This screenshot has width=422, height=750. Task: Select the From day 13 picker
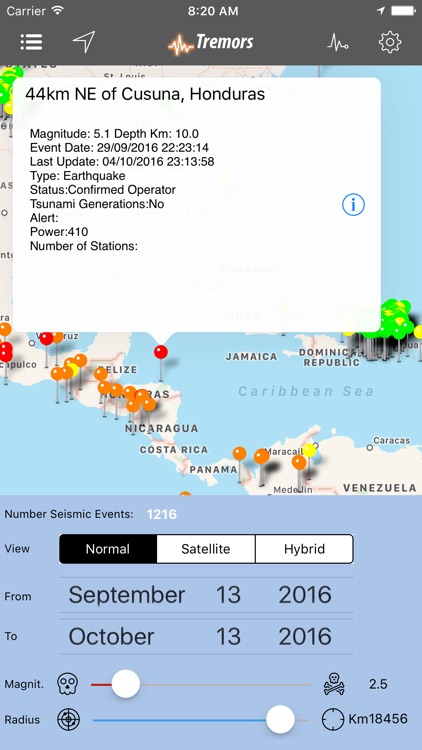(x=228, y=595)
